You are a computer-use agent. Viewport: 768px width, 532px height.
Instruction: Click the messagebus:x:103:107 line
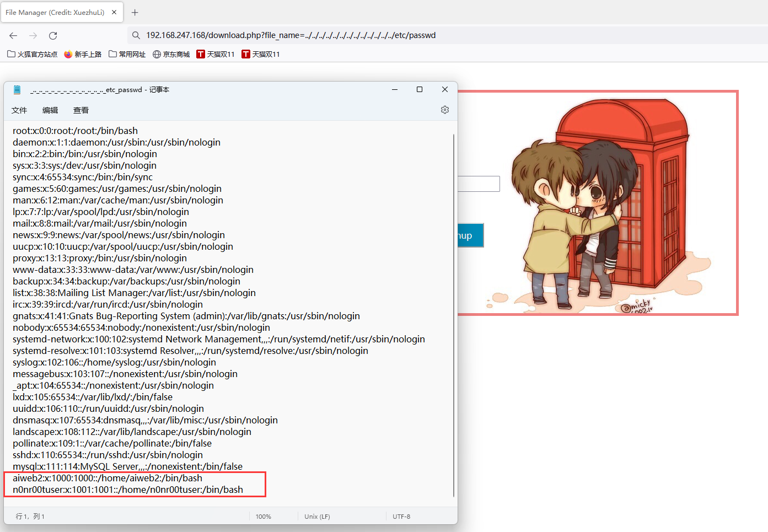pyautogui.click(x=125, y=374)
